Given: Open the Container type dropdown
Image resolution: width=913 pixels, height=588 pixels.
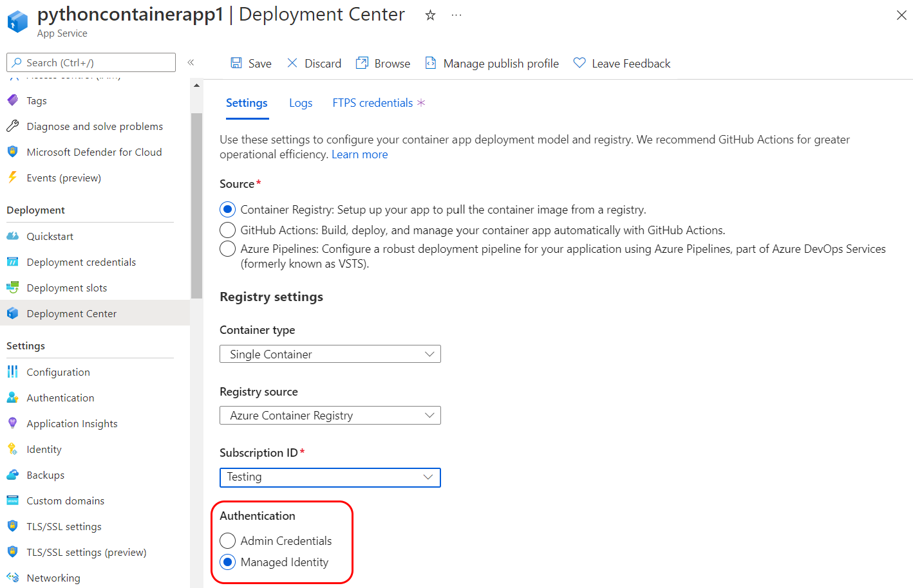Looking at the screenshot, I should [x=330, y=354].
